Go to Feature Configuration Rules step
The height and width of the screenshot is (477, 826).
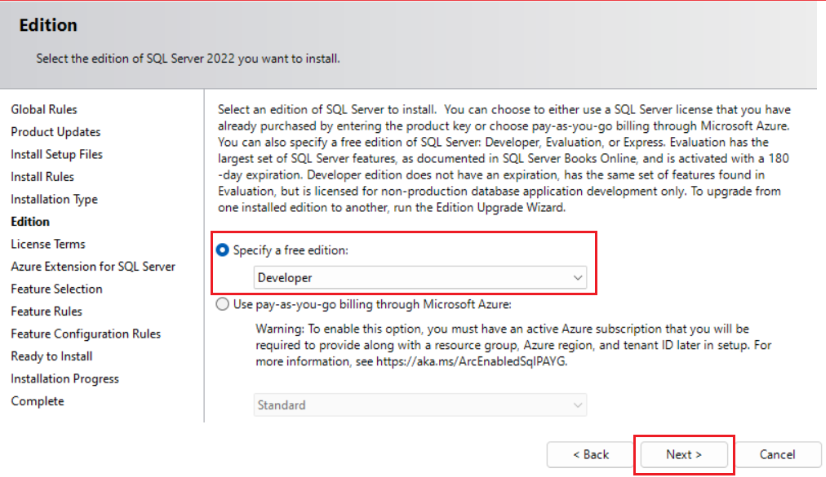point(85,334)
